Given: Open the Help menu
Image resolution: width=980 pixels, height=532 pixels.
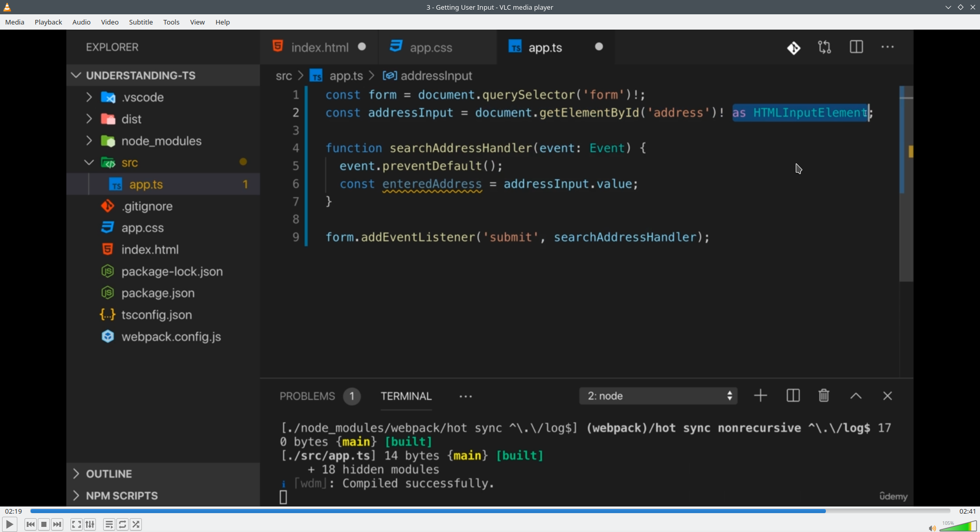Looking at the screenshot, I should click(x=223, y=22).
